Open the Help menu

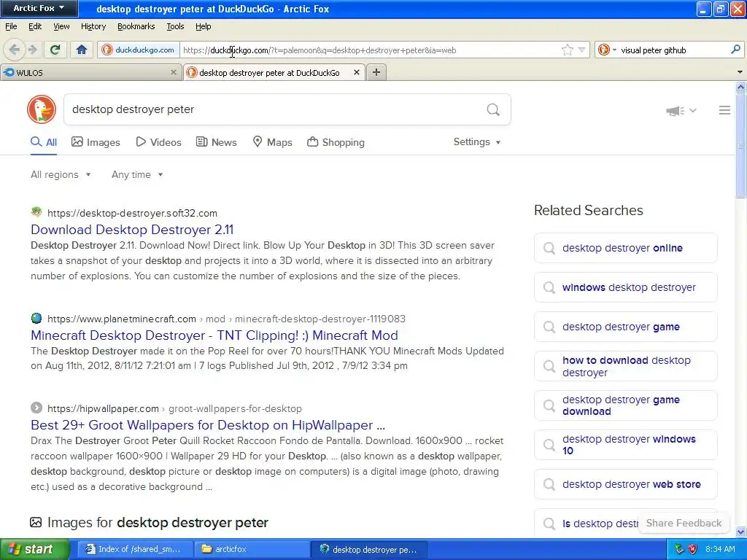204,26
